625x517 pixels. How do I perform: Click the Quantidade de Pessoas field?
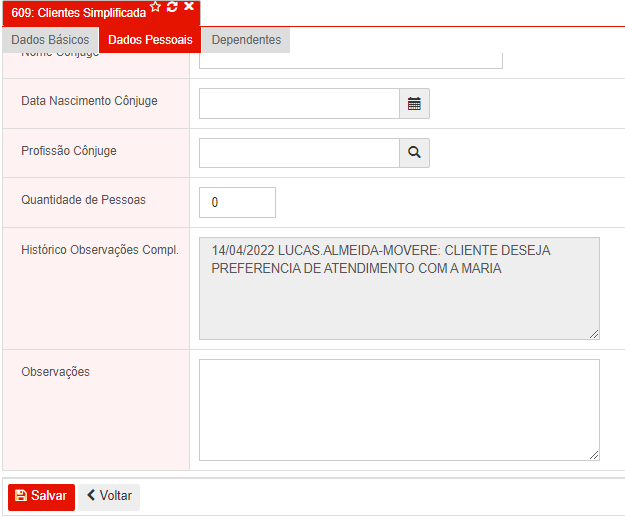[x=237, y=202]
